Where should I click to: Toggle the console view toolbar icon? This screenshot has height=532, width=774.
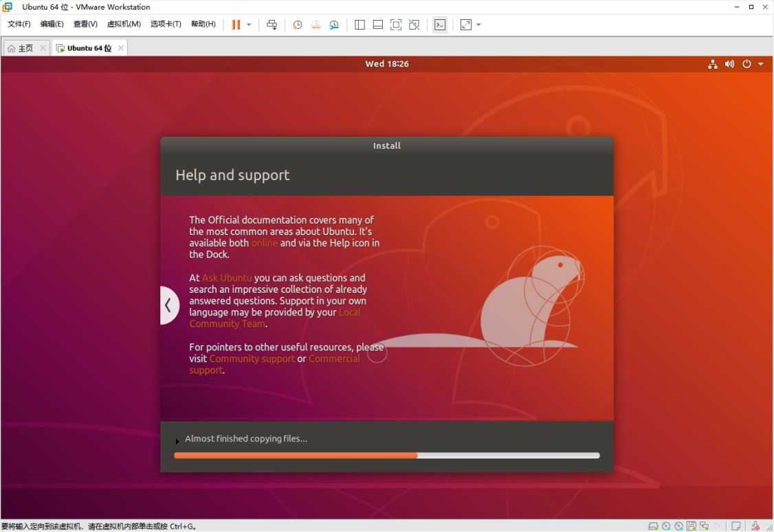pyautogui.click(x=440, y=25)
